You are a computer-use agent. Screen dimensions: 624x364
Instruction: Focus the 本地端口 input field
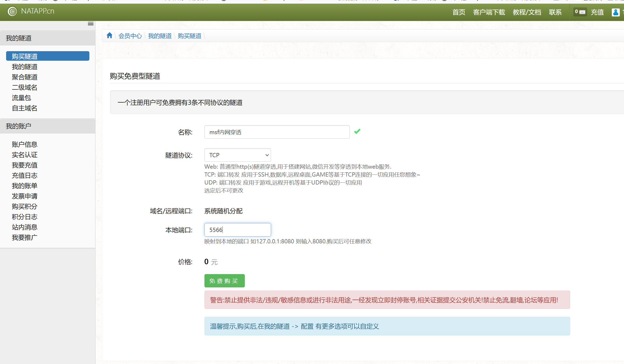(238, 230)
